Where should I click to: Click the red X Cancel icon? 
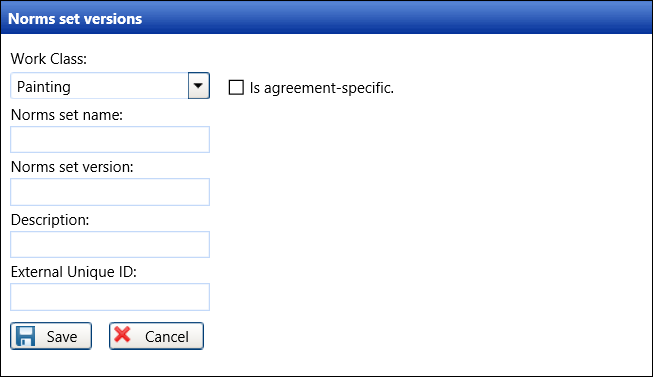pos(122,335)
